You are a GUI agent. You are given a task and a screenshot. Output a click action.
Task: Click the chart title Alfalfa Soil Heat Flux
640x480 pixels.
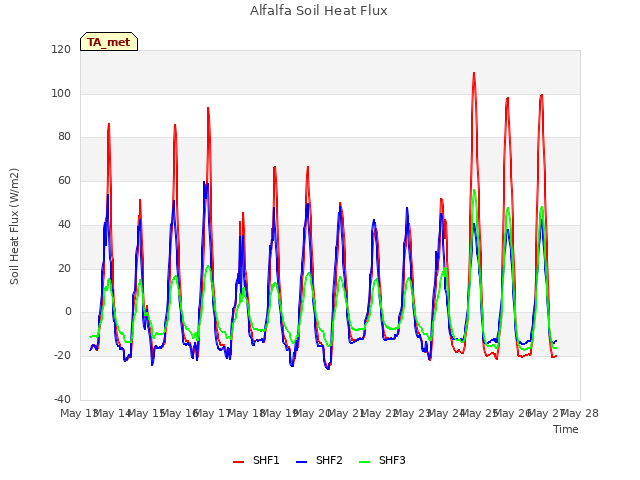click(x=319, y=11)
